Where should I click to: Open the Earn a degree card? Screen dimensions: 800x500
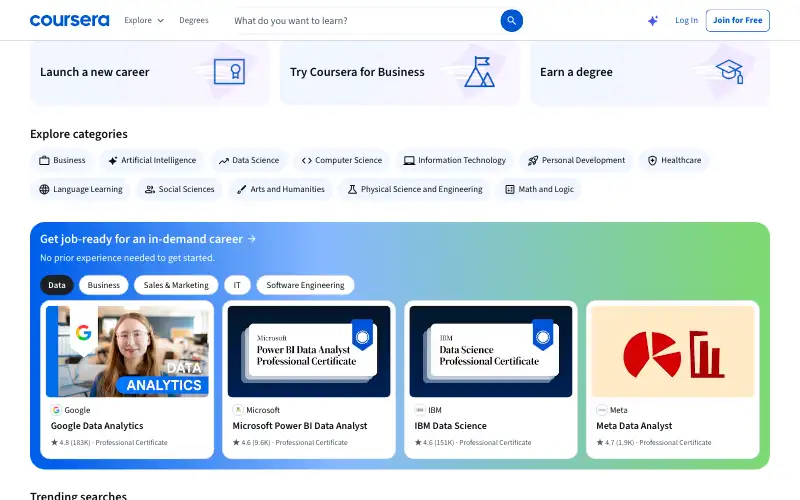tap(650, 72)
